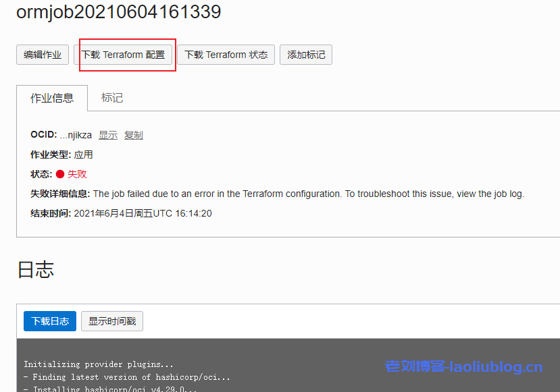Switch to the 作业信息 tab
560x392 pixels.
[x=52, y=98]
